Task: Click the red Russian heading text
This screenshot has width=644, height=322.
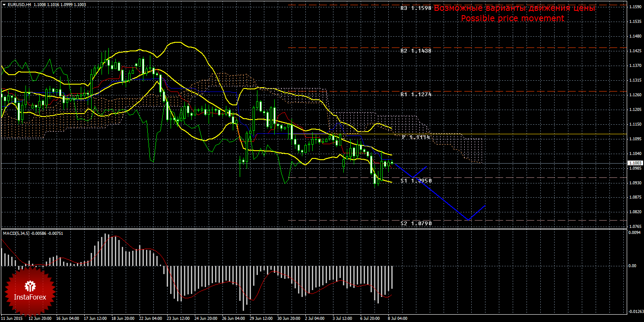Action: click(x=514, y=8)
